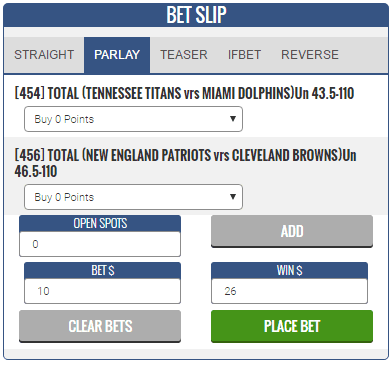The width and height of the screenshot is (389, 369).
Task: Click the BET $ label header
Action: tap(102, 271)
